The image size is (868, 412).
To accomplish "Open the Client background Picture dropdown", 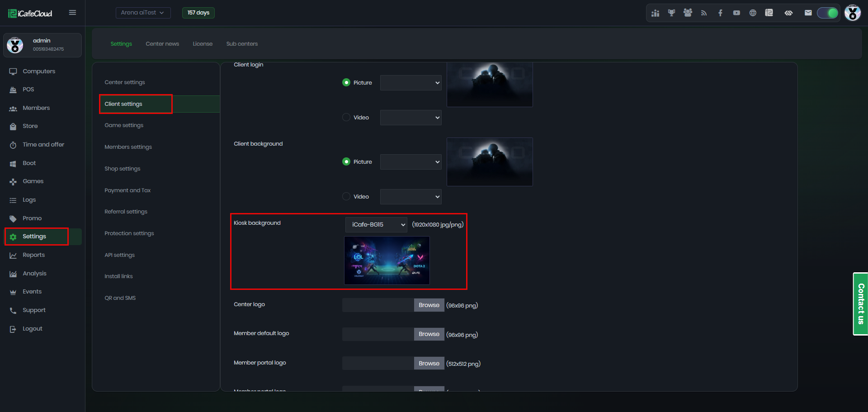I will (410, 162).
